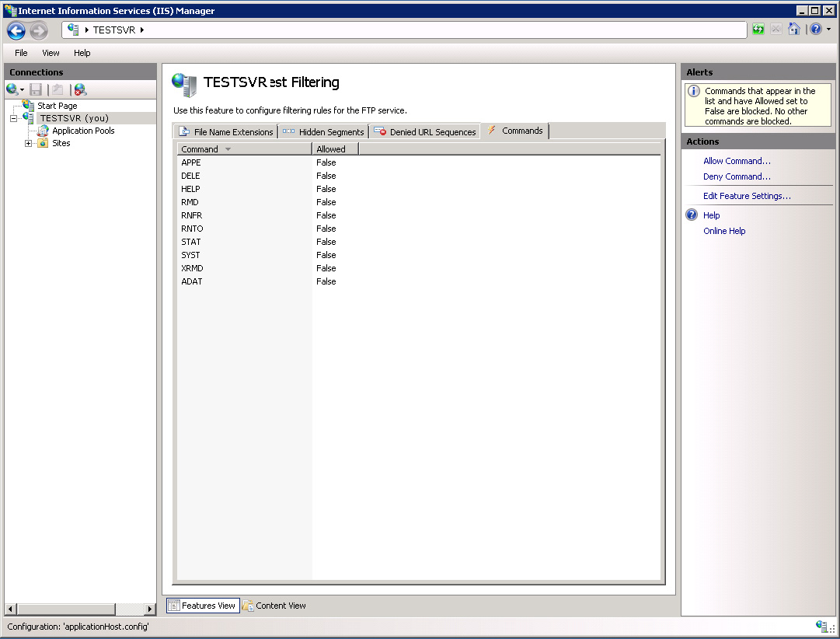Click the FTP Request Filtering page icon
This screenshot has height=639, width=840.
[x=184, y=85]
